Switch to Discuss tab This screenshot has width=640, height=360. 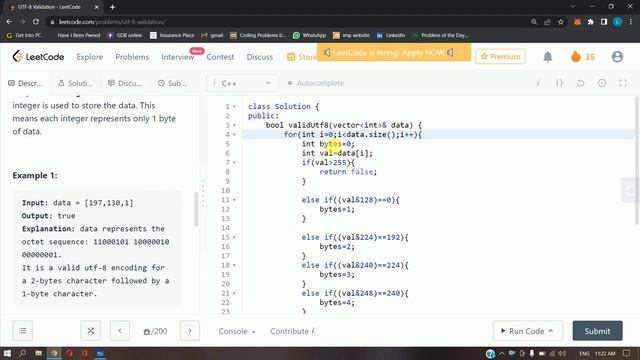click(x=125, y=83)
